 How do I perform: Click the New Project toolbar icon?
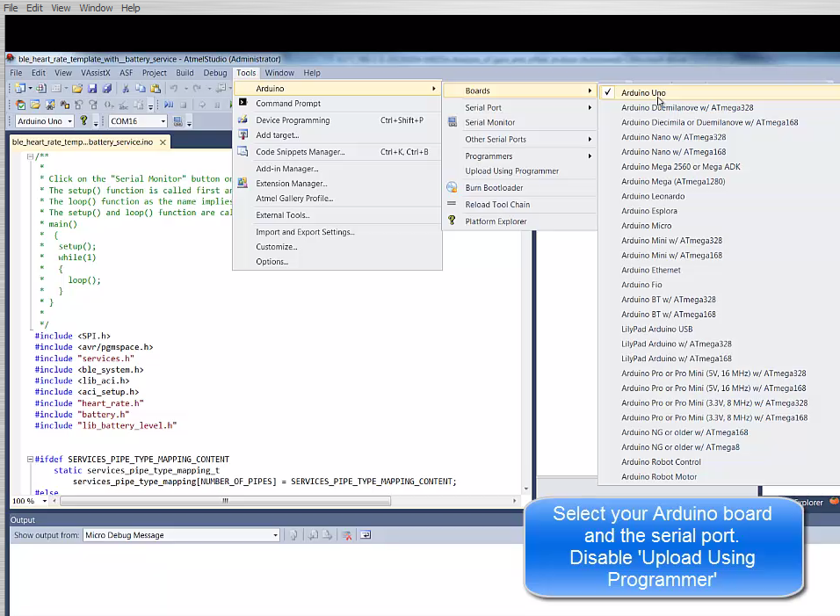(20, 89)
